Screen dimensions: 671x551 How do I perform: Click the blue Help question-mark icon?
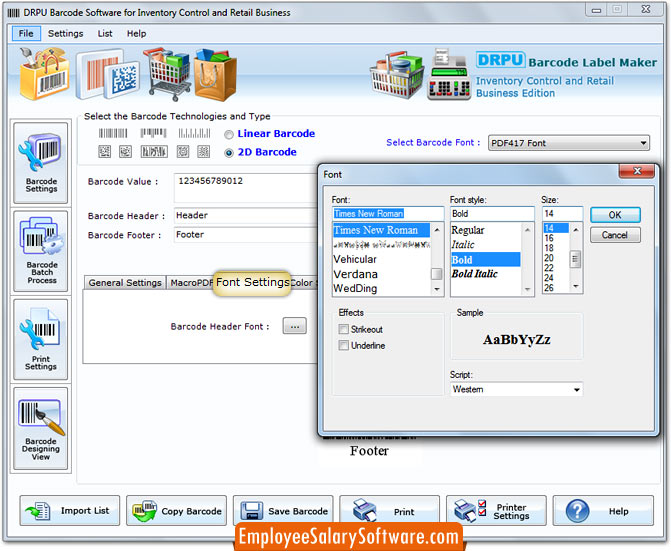577,511
